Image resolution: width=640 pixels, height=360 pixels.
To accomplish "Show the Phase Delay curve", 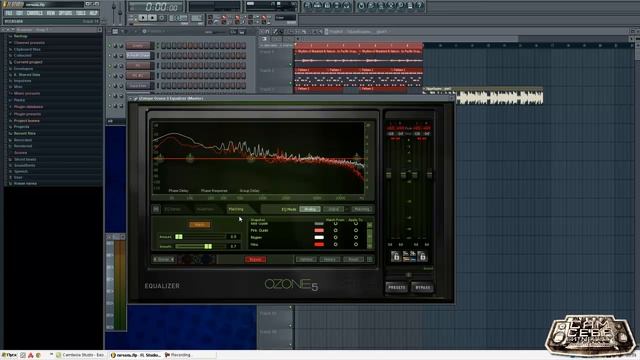I will click(x=178, y=191).
